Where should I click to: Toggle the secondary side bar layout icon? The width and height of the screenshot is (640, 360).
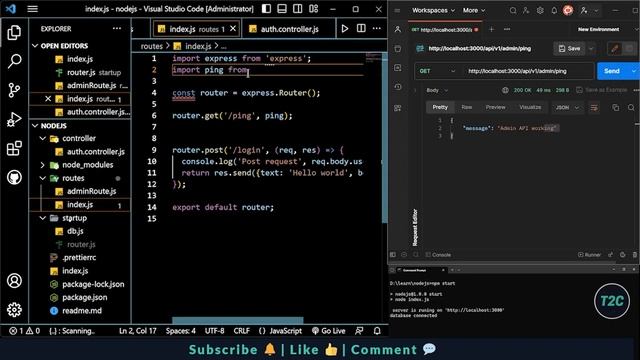coord(298,9)
